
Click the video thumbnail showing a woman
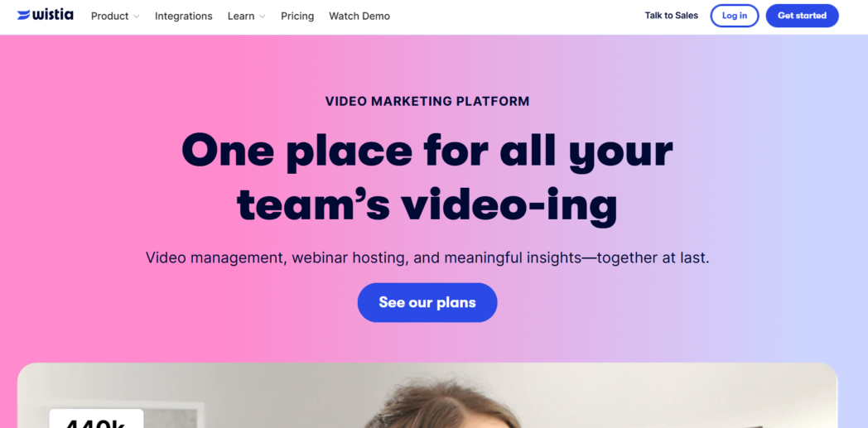tap(427, 396)
